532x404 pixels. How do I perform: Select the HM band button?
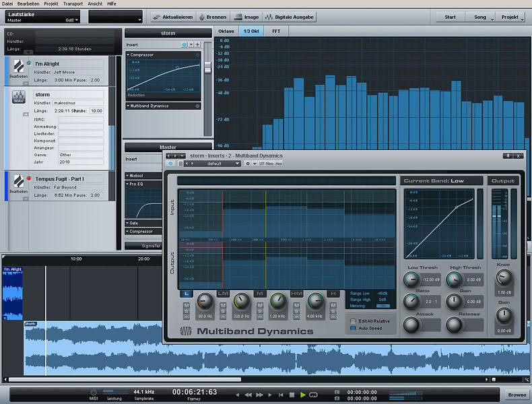tap(296, 294)
